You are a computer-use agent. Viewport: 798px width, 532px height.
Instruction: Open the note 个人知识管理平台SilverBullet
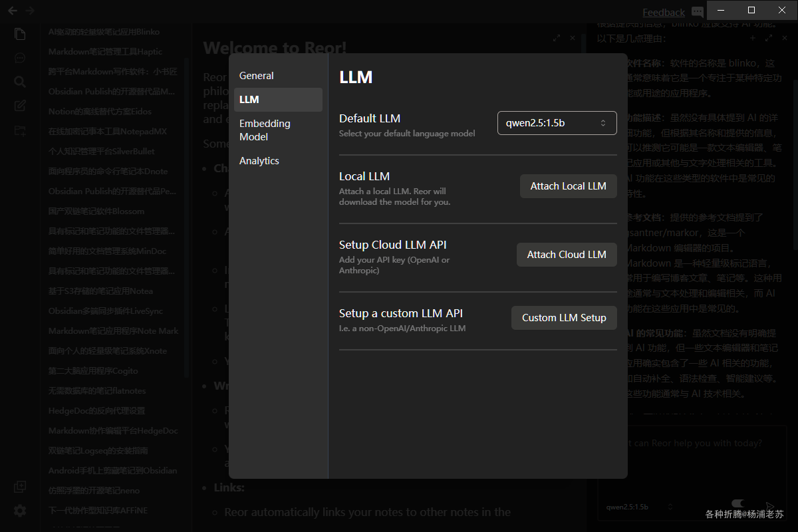101,152
